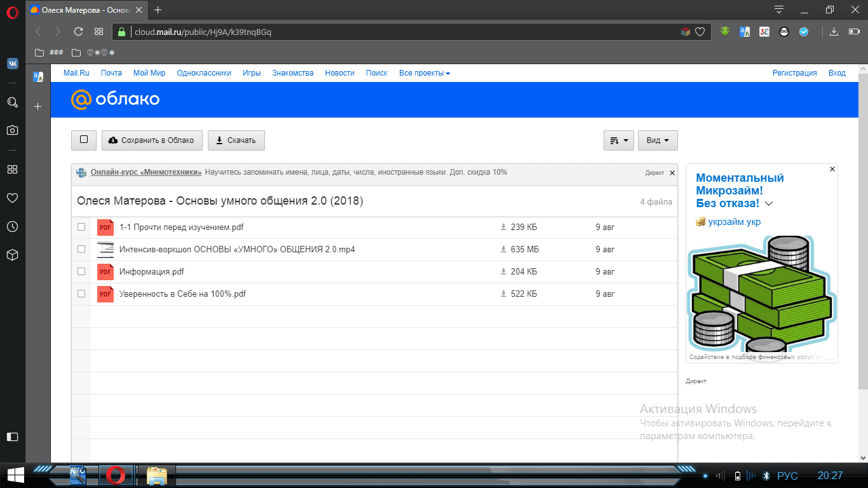Expand the microloan ad chevron
868x488 pixels.
769,204
